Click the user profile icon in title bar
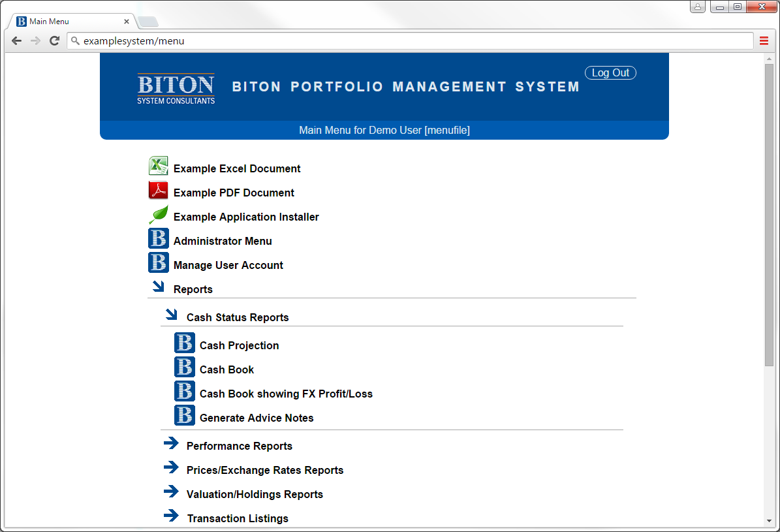The height and width of the screenshot is (532, 780). [697, 7]
